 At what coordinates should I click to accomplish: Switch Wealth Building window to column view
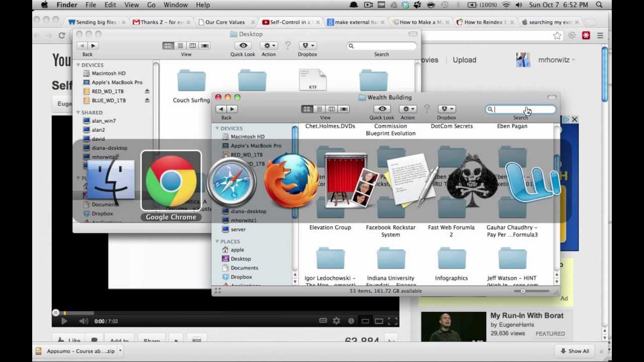pyautogui.click(x=331, y=109)
